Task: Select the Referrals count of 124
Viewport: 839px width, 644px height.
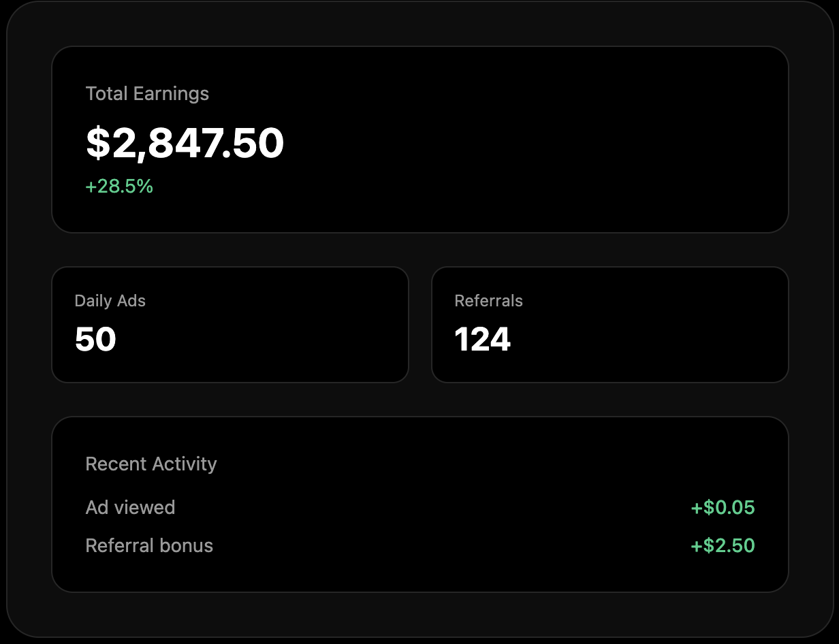Action: click(482, 339)
